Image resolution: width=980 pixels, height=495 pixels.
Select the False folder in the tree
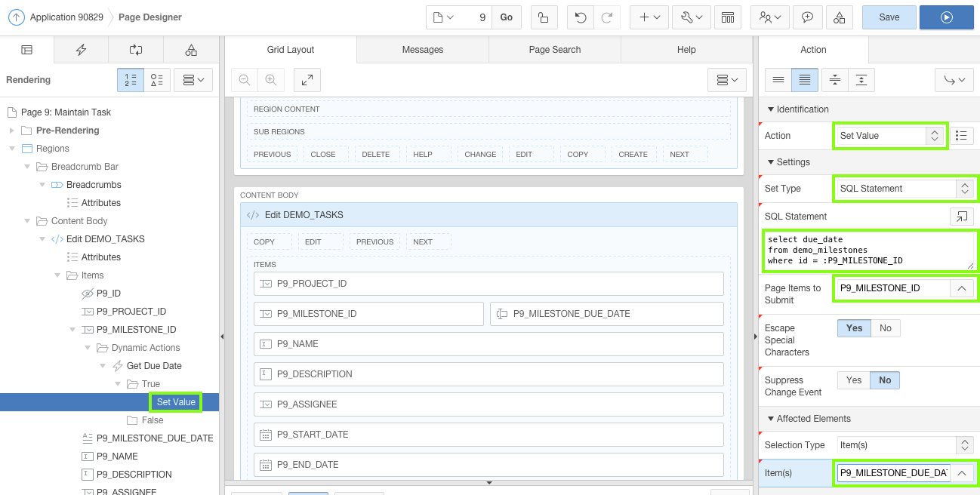pos(145,420)
